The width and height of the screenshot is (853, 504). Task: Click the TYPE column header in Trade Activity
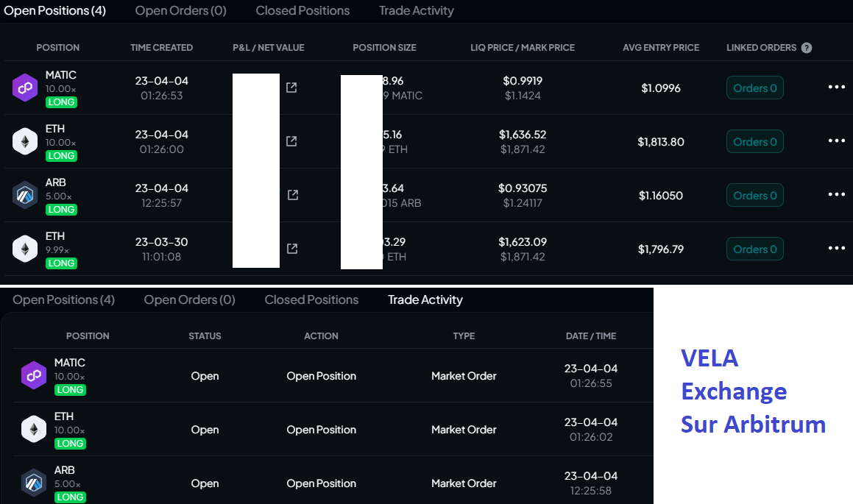tap(464, 336)
